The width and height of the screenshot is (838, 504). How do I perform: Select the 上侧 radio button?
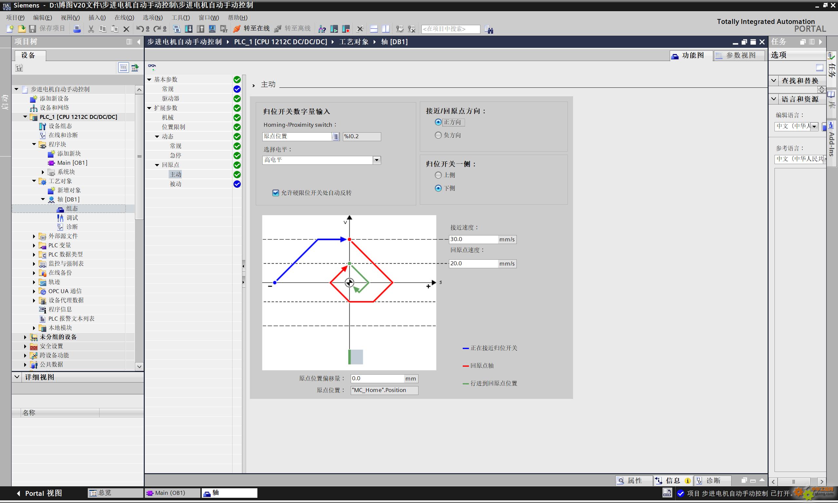coord(438,175)
